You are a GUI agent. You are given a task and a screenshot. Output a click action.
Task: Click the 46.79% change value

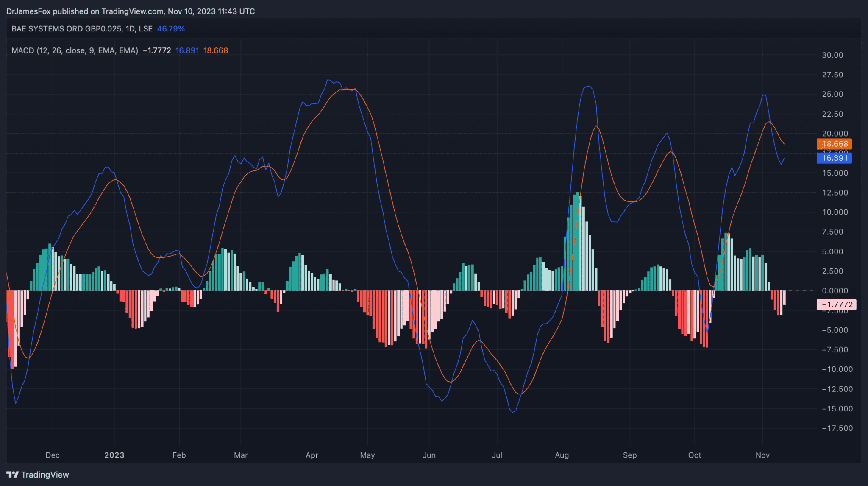click(x=171, y=29)
